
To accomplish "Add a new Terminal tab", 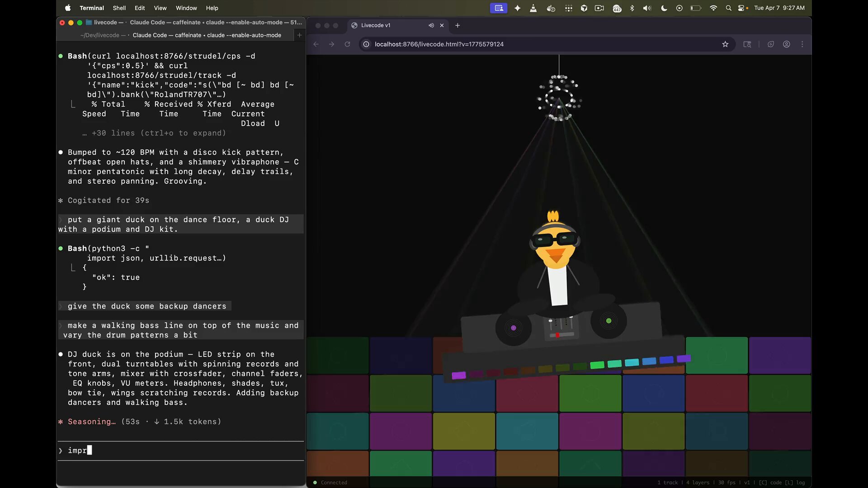I will (x=299, y=35).
